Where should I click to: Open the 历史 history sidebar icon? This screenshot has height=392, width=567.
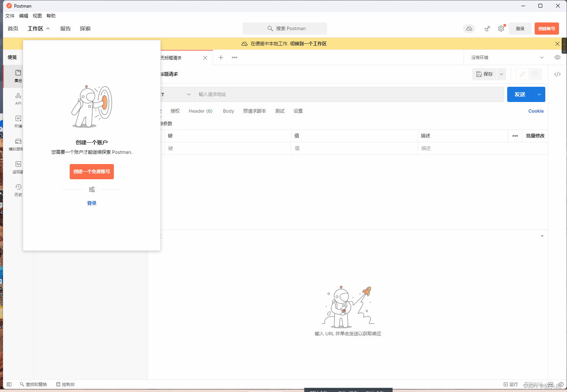[x=18, y=190]
